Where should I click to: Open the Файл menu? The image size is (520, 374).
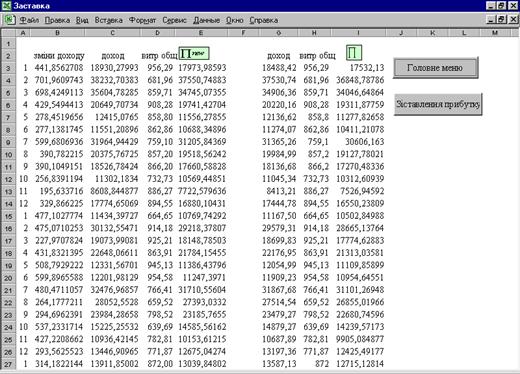(x=29, y=20)
